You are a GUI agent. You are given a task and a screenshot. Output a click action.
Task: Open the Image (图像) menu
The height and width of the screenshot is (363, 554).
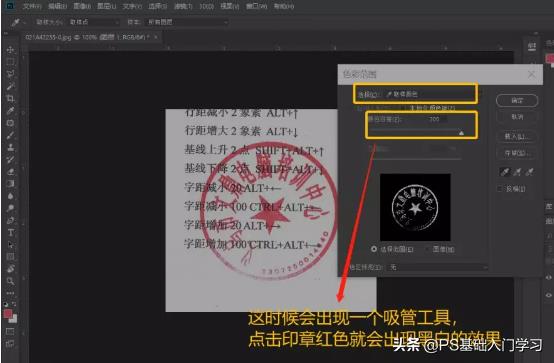coord(82,6)
